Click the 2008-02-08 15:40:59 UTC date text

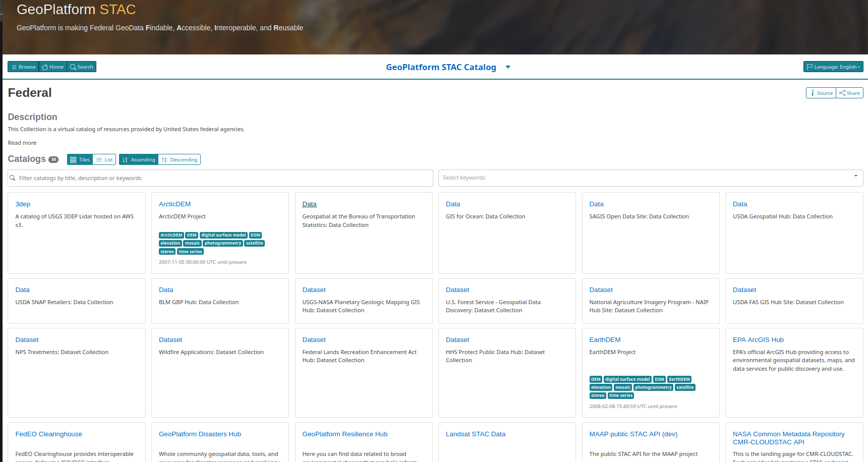pos(633,407)
